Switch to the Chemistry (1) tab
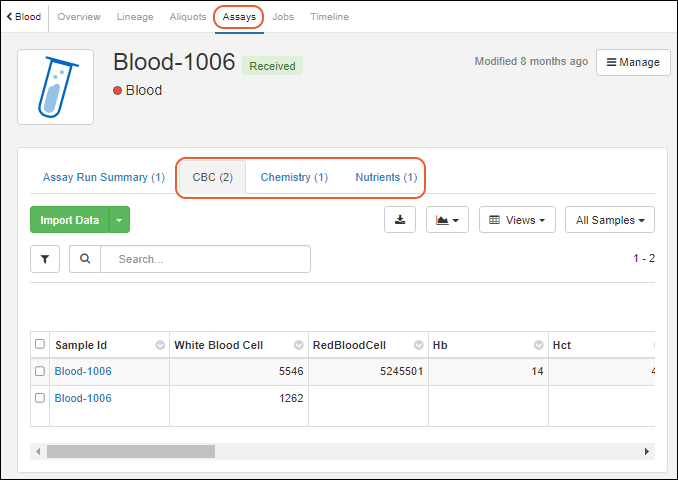 (294, 177)
